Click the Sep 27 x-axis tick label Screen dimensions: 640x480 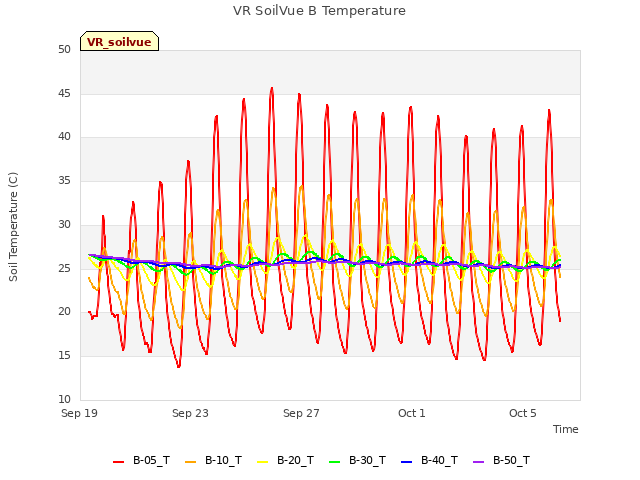pyautogui.click(x=301, y=413)
